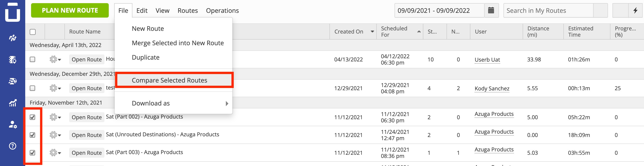Open the Kody Sanchez user link
Screen dimensions: 644x166
pyautogui.click(x=492, y=88)
